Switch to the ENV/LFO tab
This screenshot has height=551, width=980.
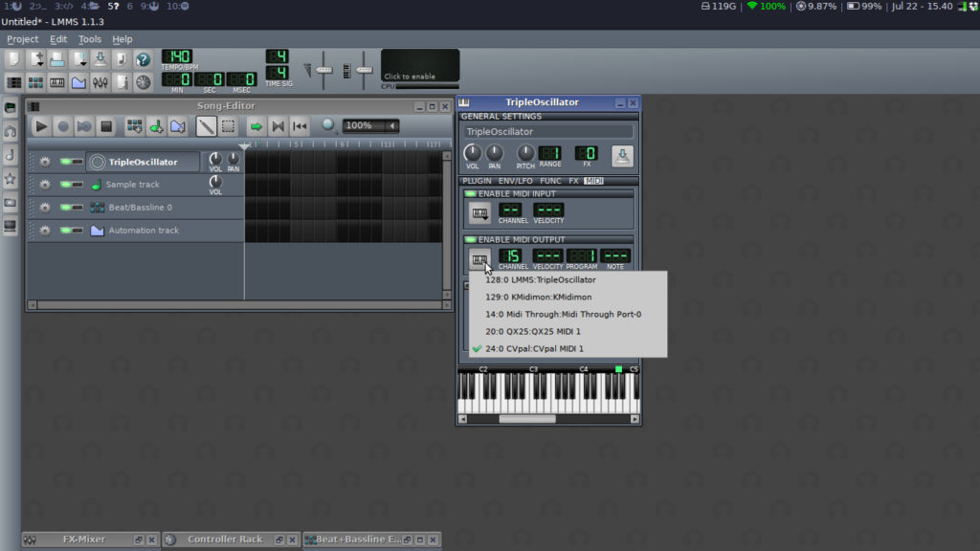(516, 181)
